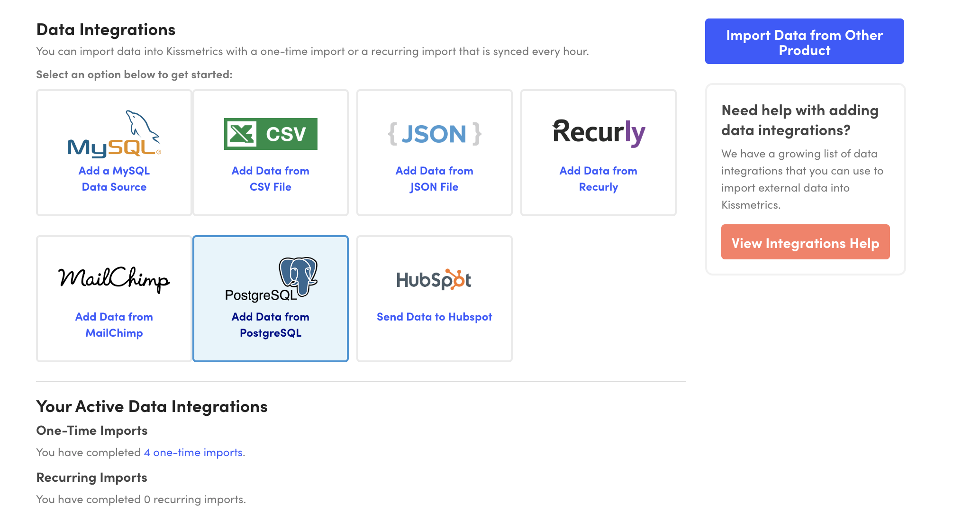This screenshot has height=514, width=980.
Task: Open Add Data from MailChimp link
Action: pyautogui.click(x=114, y=324)
